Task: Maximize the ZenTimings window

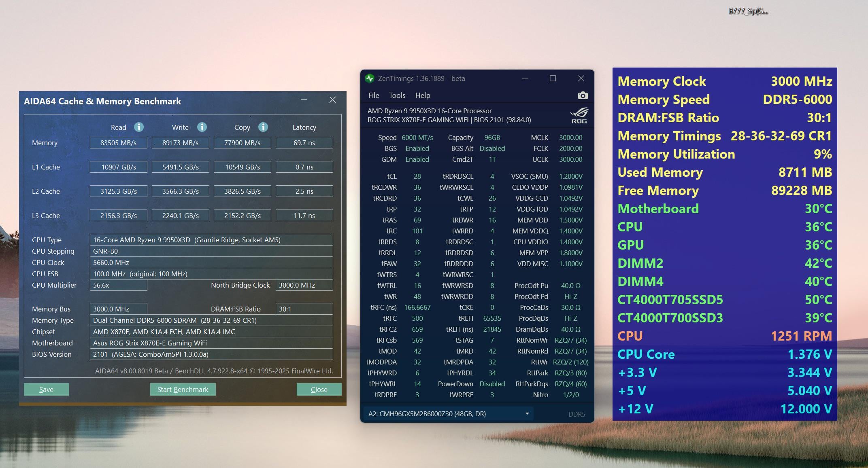Action: [x=553, y=78]
